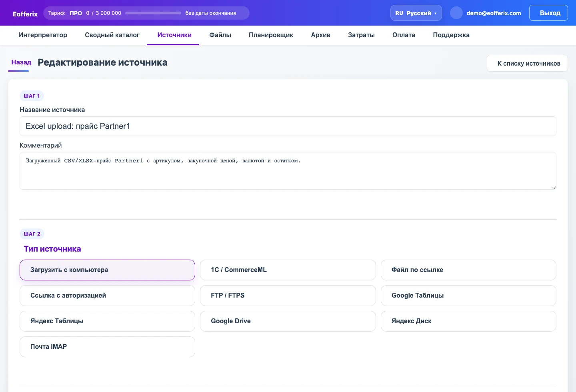The image size is (576, 392).
Task: Select Загрузить с компьютера source type
Action: coord(107,270)
